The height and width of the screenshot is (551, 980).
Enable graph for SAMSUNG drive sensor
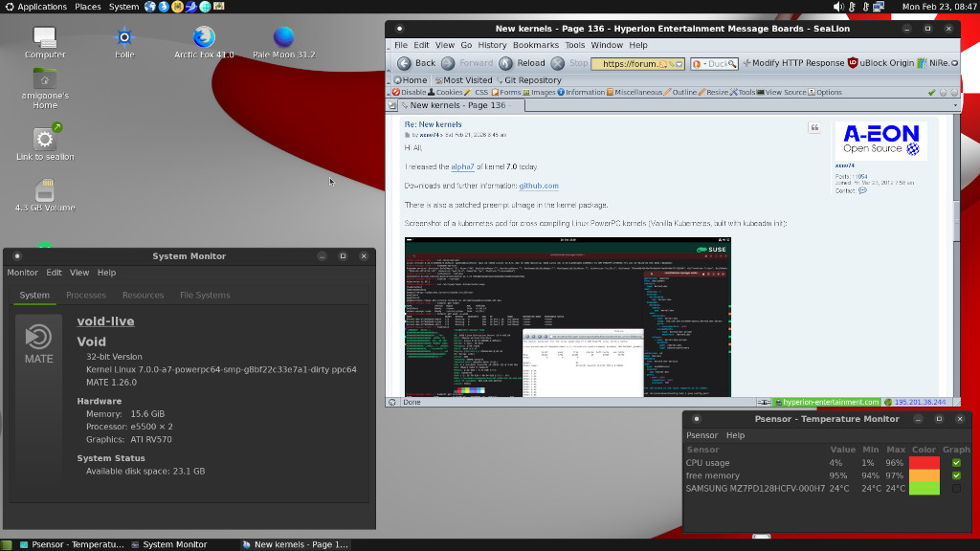[x=956, y=489]
